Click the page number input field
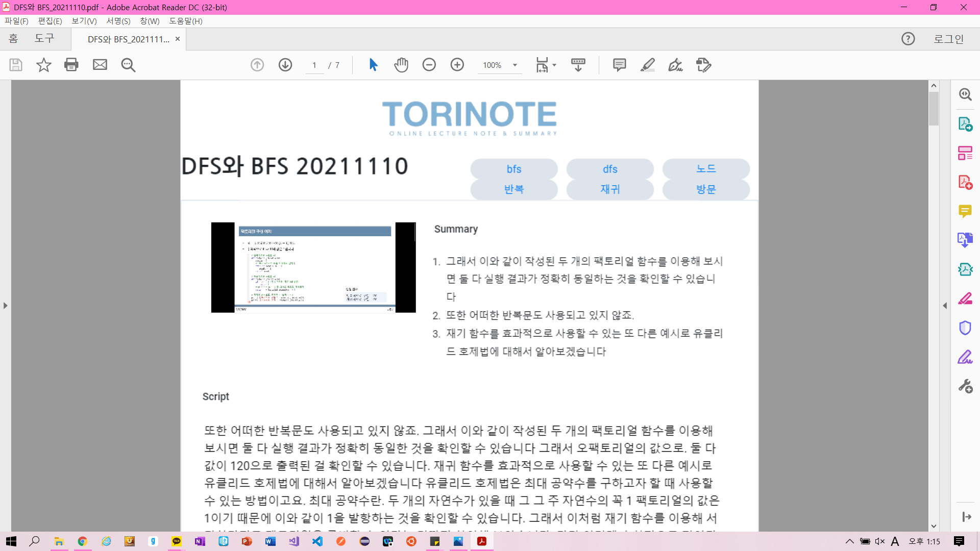The width and height of the screenshot is (980, 551). tap(314, 65)
